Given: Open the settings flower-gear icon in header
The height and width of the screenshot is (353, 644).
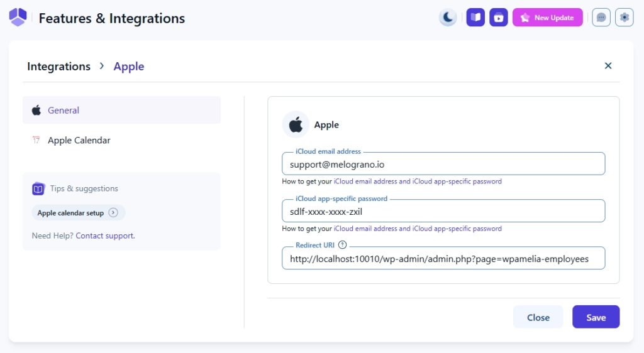Looking at the screenshot, I should point(624,18).
